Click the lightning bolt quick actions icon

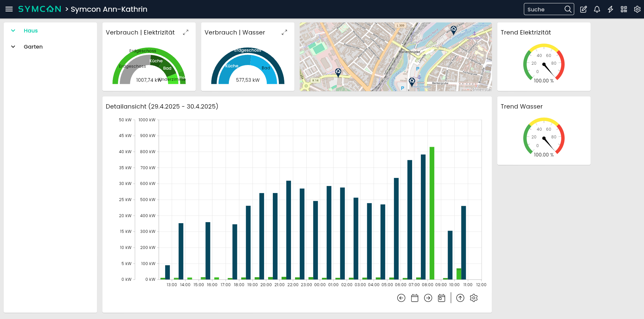[x=610, y=9]
